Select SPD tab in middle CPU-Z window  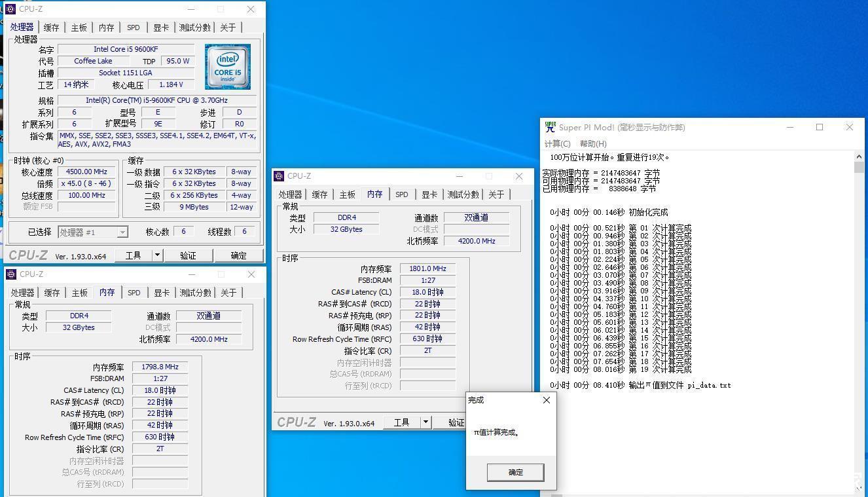(x=402, y=194)
